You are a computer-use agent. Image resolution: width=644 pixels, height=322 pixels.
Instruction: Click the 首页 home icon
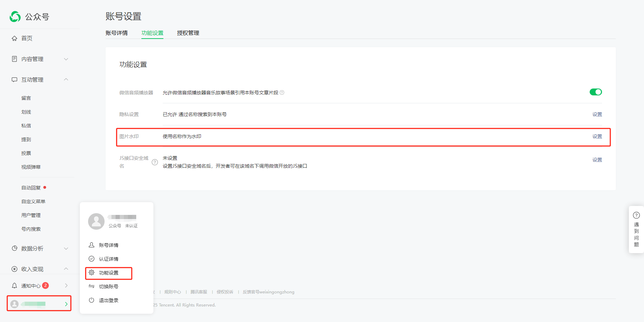14,38
